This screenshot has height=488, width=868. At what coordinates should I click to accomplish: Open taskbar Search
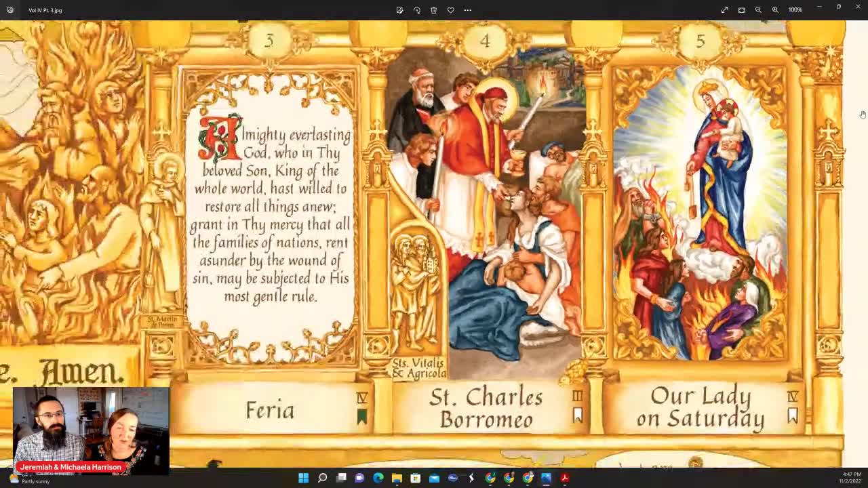click(x=323, y=478)
